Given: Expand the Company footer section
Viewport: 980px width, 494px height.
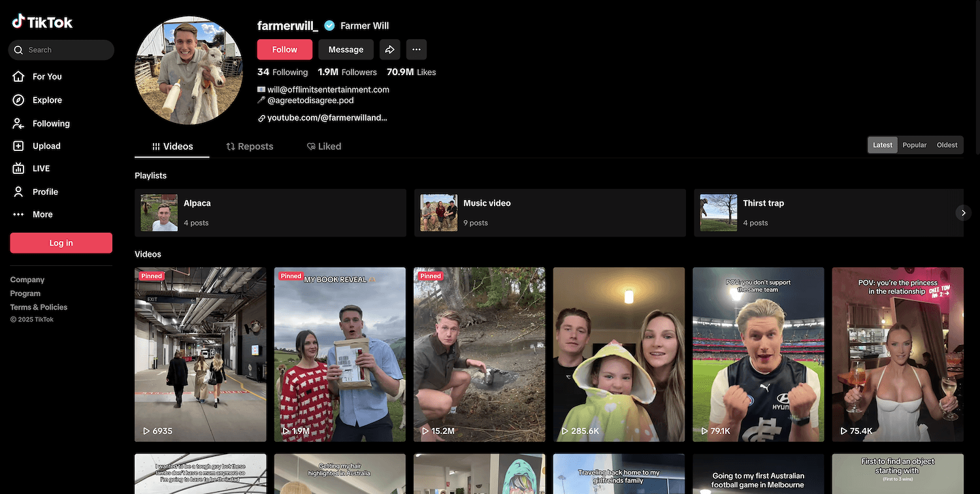Looking at the screenshot, I should 27,280.
